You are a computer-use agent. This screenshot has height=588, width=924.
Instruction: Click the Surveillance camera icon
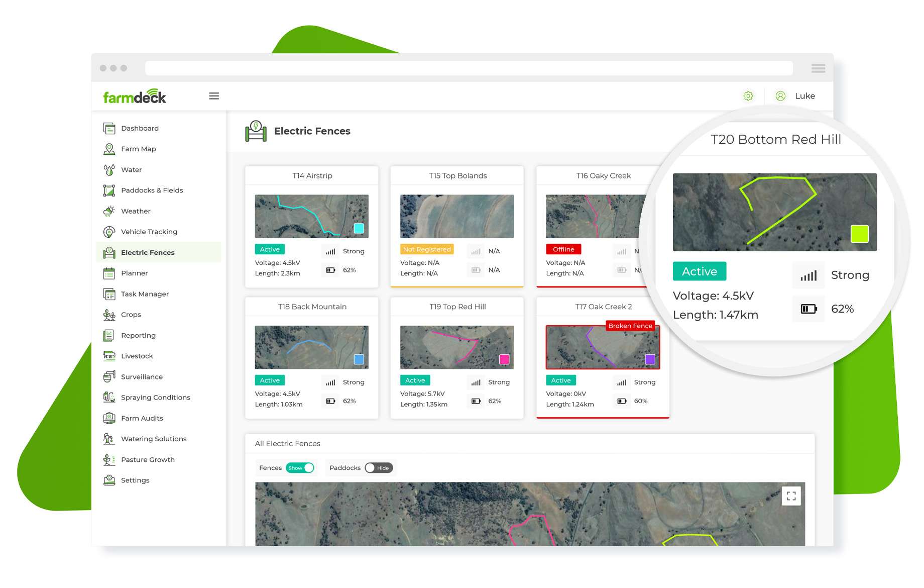click(x=109, y=376)
